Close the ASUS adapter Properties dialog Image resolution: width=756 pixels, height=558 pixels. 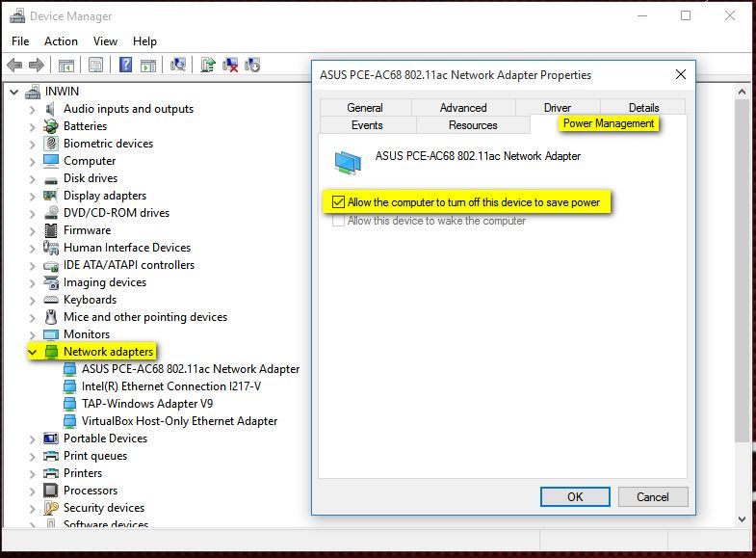pos(681,74)
